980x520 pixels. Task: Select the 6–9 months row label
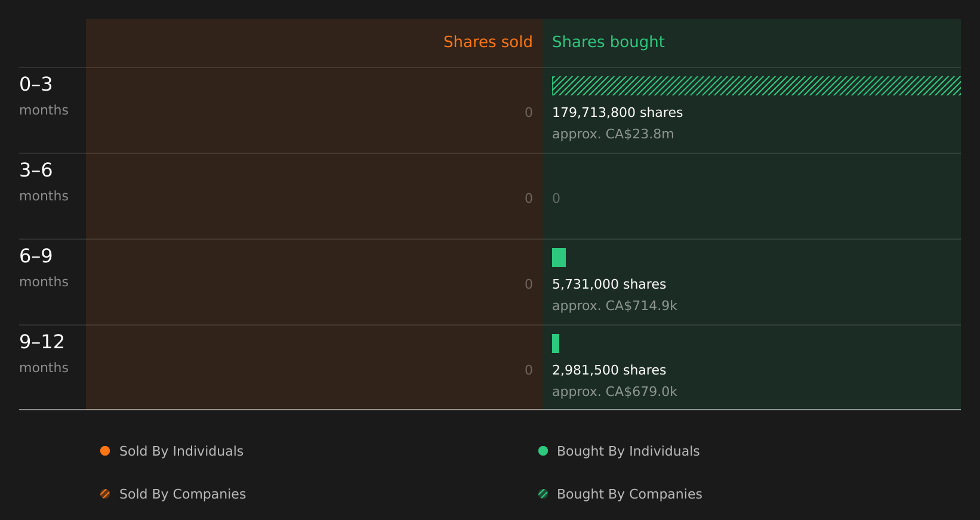(44, 268)
